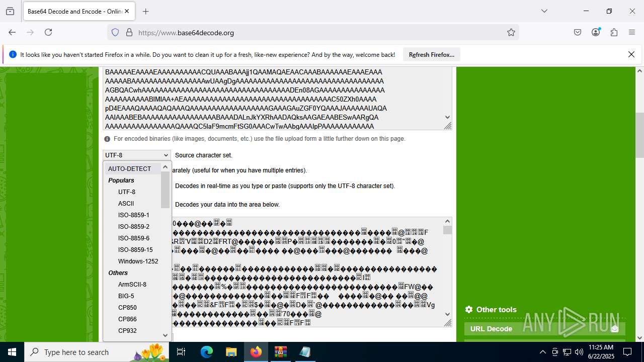This screenshot has height=362, width=644.
Task: Open File Explorer from taskbar
Action: [231, 352]
